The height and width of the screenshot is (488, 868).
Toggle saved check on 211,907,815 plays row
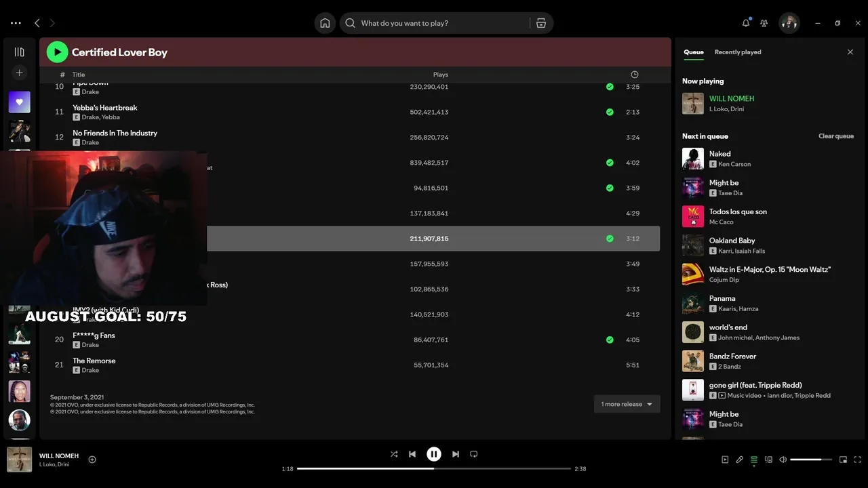(x=610, y=239)
